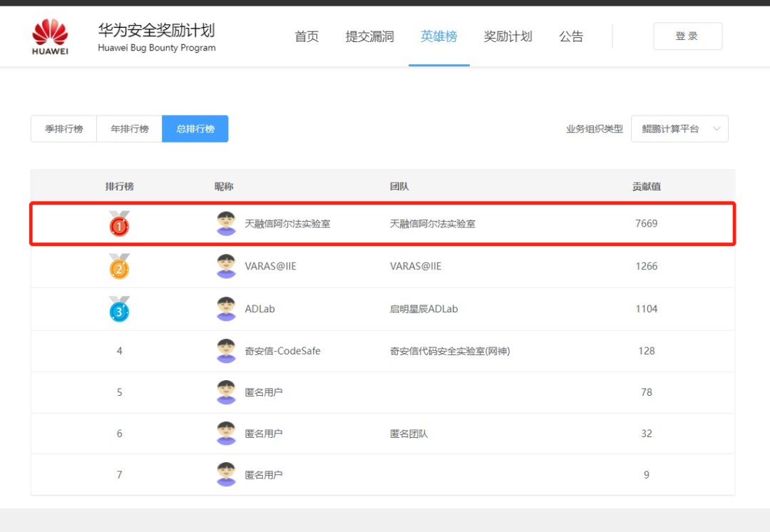Open the 提交漏洞 submit vulnerability page
Screen dimensions: 770x532
click(369, 36)
